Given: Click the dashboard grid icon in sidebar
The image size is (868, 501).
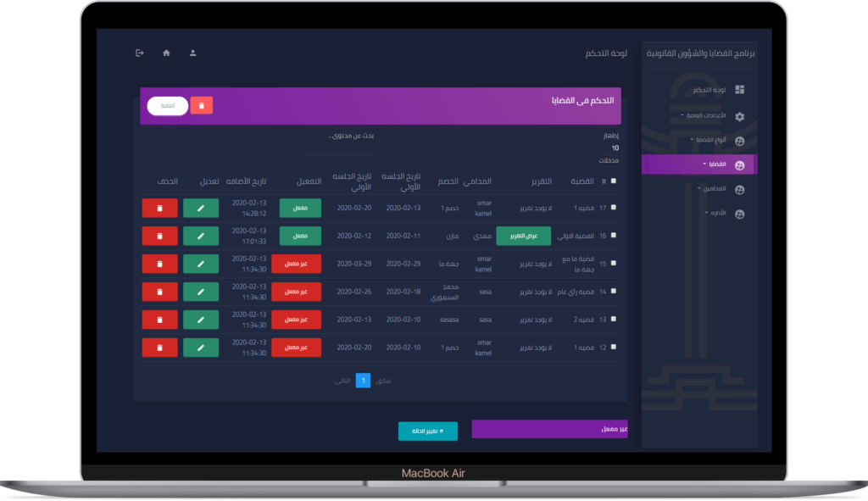Looking at the screenshot, I should [x=739, y=90].
